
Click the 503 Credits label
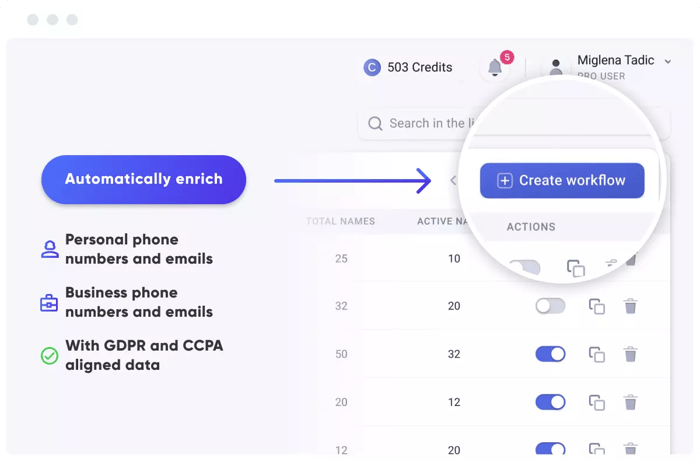point(420,68)
